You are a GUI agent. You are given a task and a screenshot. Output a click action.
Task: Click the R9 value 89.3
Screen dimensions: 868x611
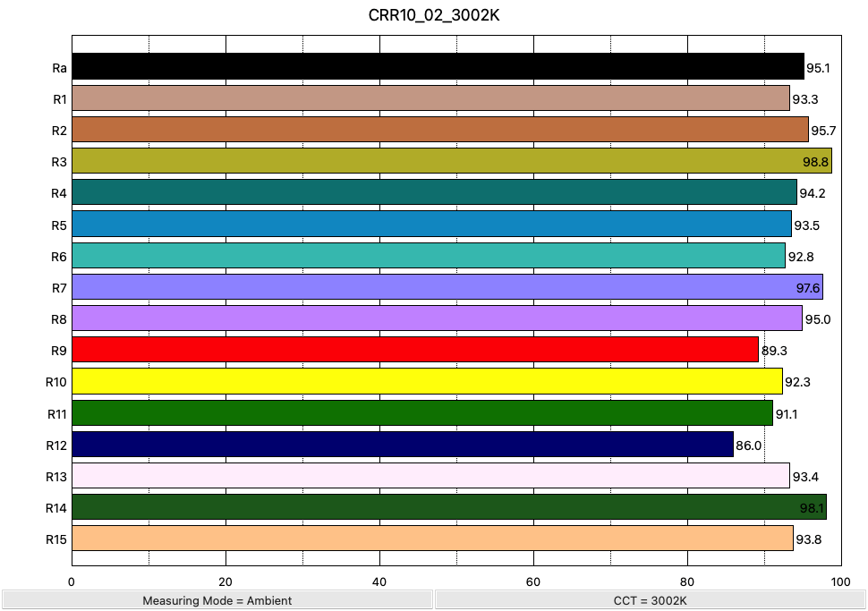pyautogui.click(x=774, y=351)
